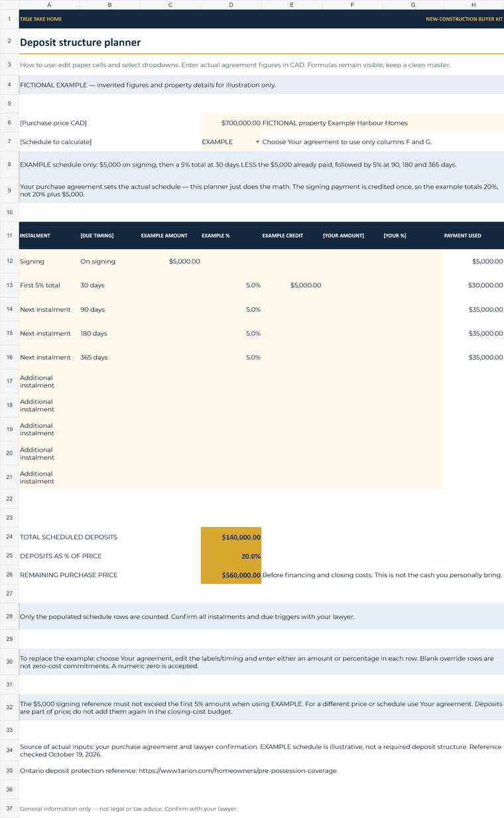Select the $560,000.00 remaining price cell

point(231,575)
